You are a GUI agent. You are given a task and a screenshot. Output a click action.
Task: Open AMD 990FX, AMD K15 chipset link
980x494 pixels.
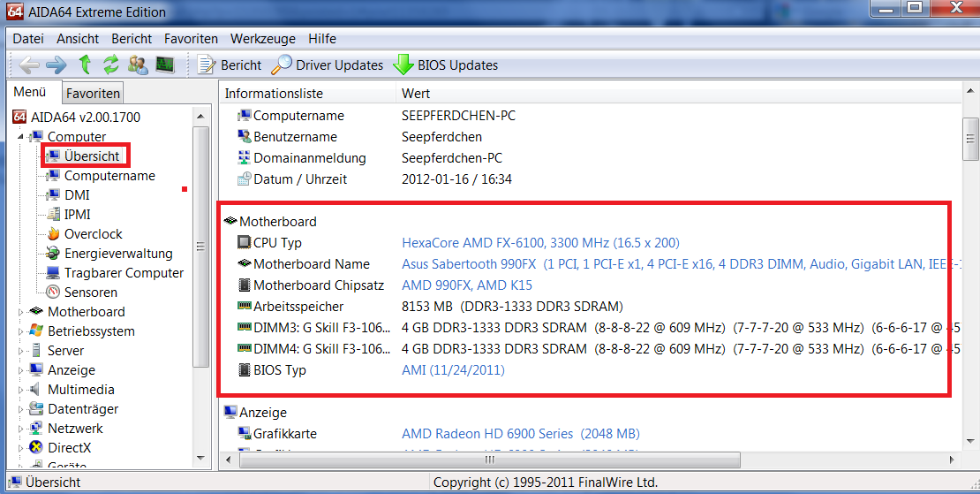point(467,285)
